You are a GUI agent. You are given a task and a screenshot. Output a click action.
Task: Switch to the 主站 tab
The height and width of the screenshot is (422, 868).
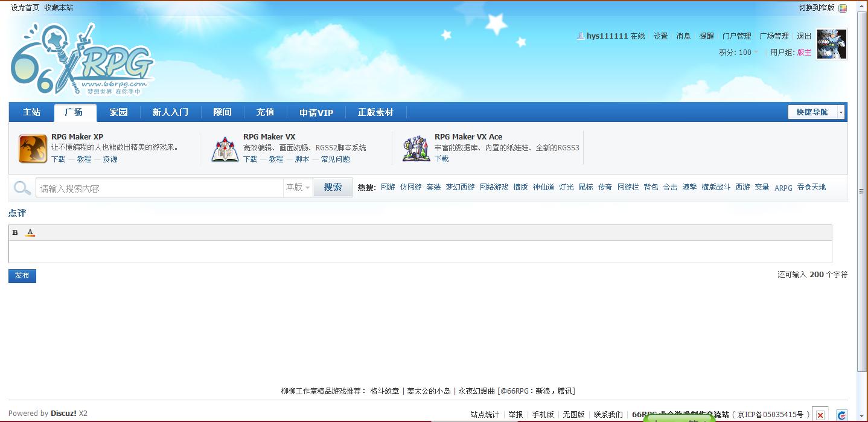[x=31, y=112]
